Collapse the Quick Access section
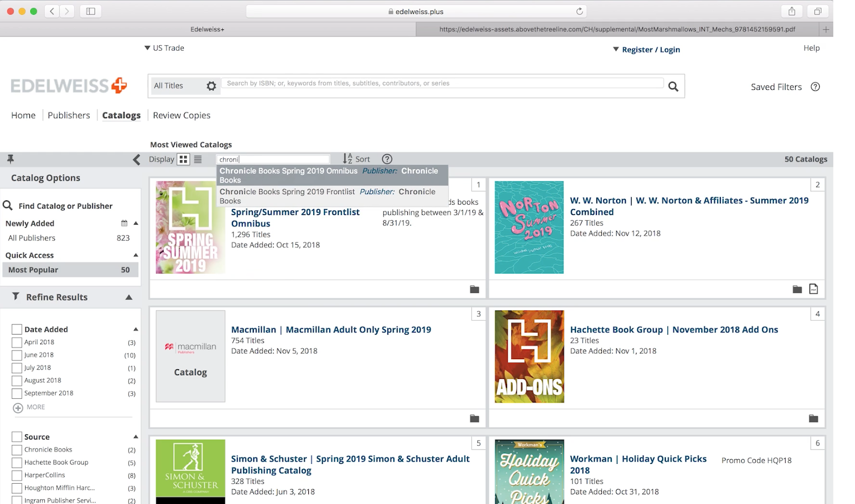The image size is (855, 504). click(x=136, y=255)
